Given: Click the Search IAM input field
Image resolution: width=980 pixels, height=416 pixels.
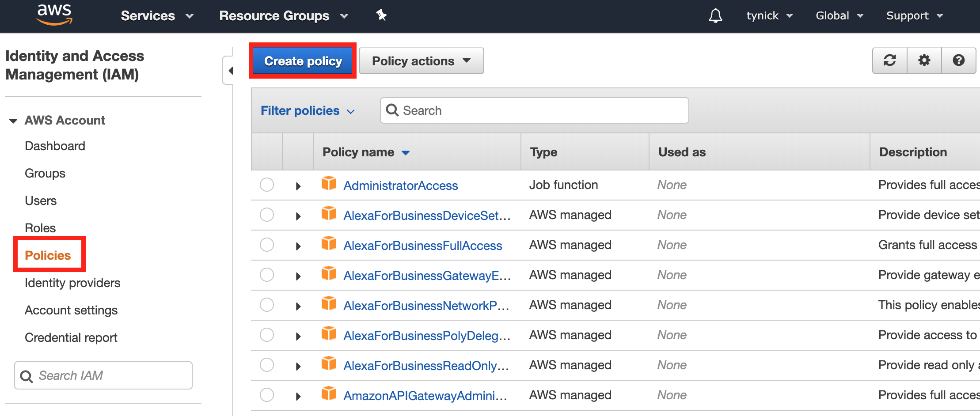Looking at the screenshot, I should (x=103, y=375).
